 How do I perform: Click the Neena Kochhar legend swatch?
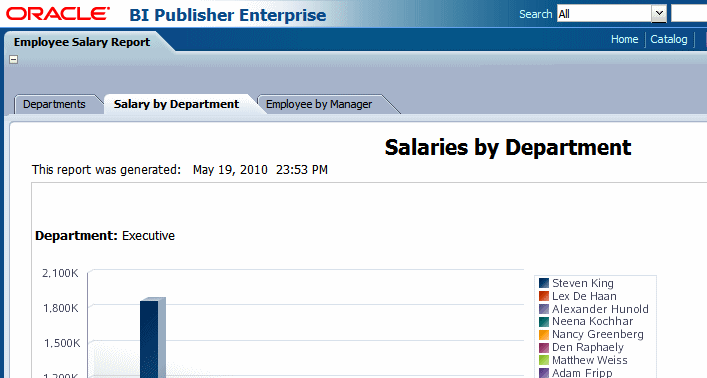(x=544, y=322)
